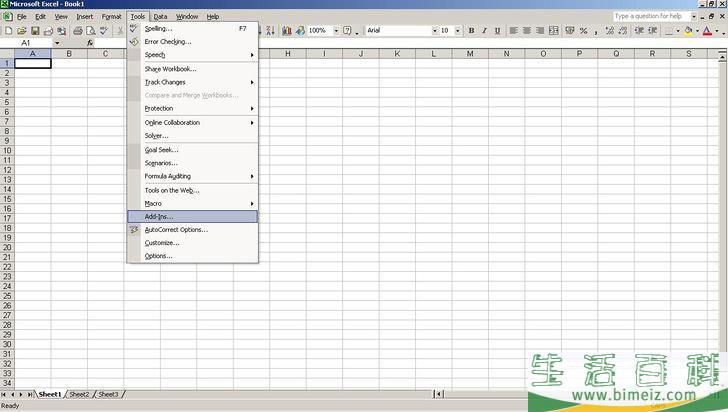Screen dimensions: 728x412
Task: Select Goal Seek in the Tools menu
Action: pyautogui.click(x=161, y=150)
